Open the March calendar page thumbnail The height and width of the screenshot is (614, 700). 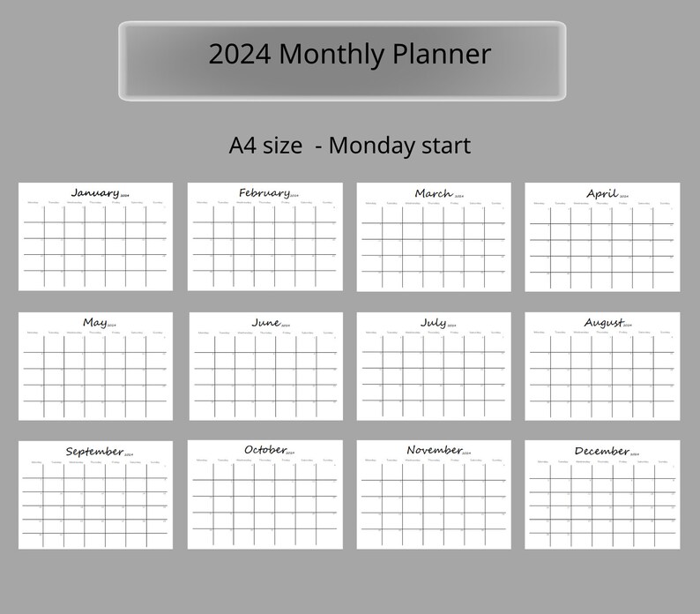click(x=434, y=236)
